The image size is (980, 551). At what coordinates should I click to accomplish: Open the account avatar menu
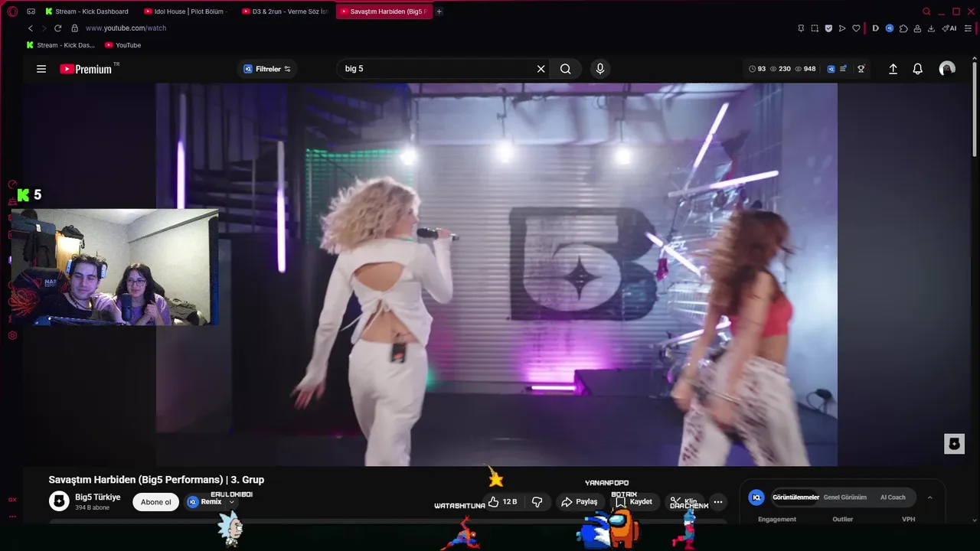947,69
